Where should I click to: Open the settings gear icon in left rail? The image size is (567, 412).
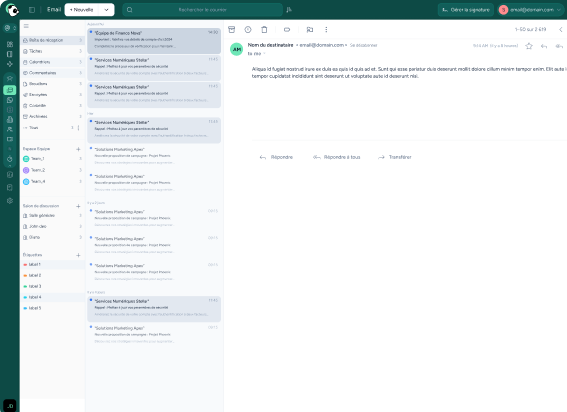tap(10, 201)
